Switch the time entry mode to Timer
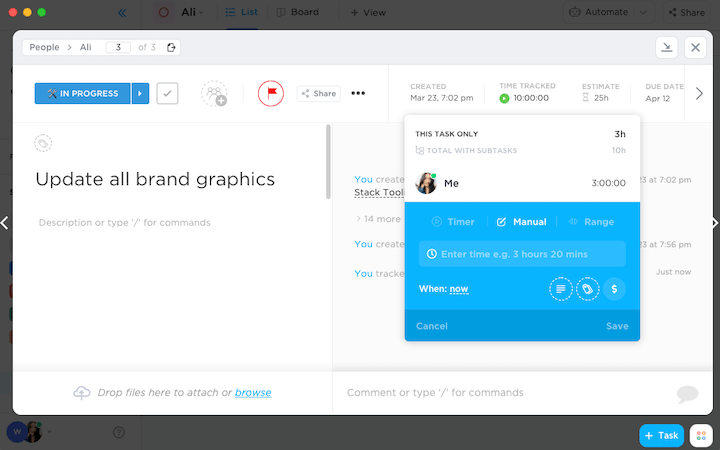The image size is (720, 450). (453, 222)
